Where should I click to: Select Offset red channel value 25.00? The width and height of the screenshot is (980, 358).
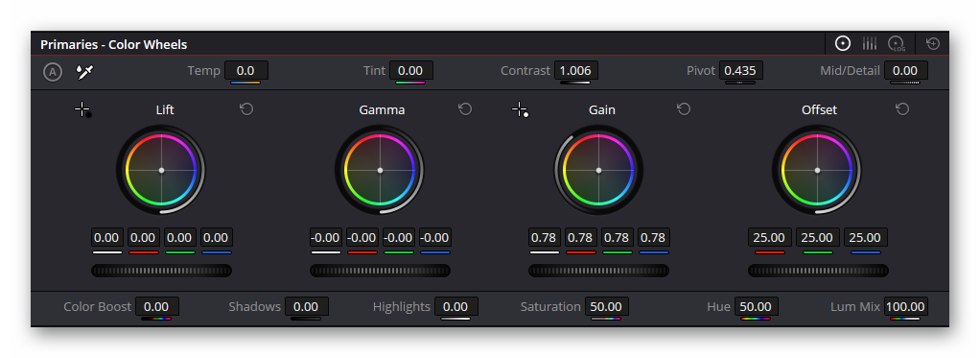click(769, 238)
